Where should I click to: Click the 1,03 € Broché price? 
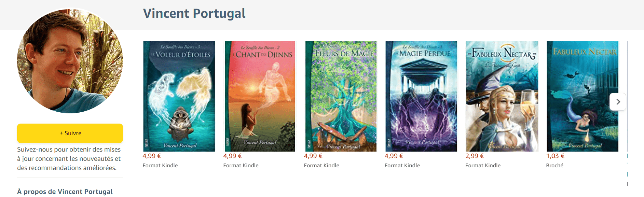(x=555, y=156)
